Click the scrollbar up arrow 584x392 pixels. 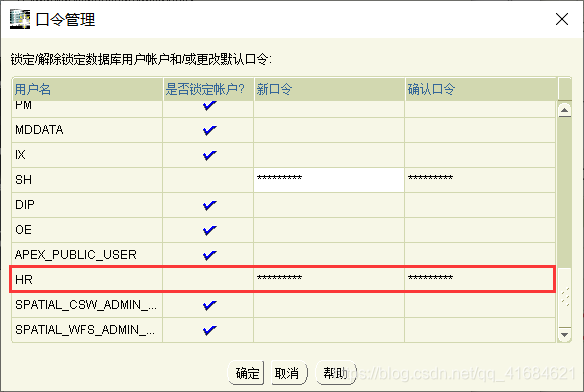(x=565, y=110)
